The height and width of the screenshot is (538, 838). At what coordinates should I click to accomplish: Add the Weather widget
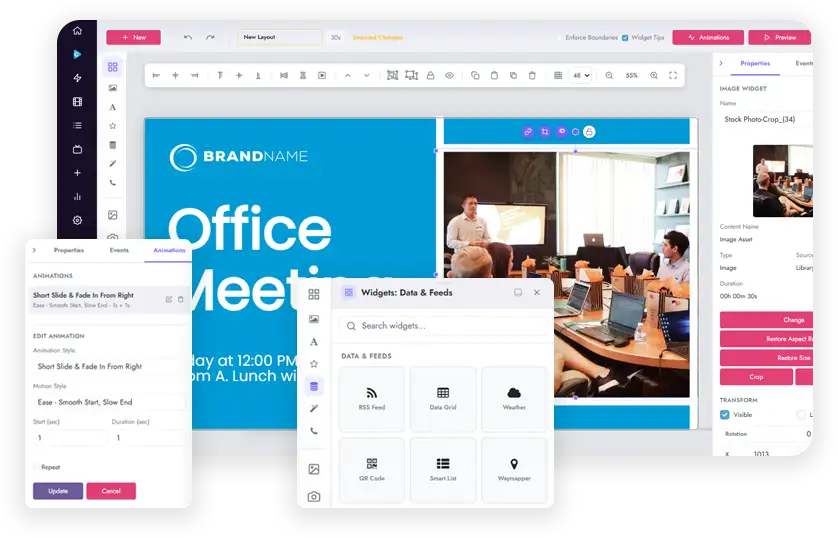point(514,399)
